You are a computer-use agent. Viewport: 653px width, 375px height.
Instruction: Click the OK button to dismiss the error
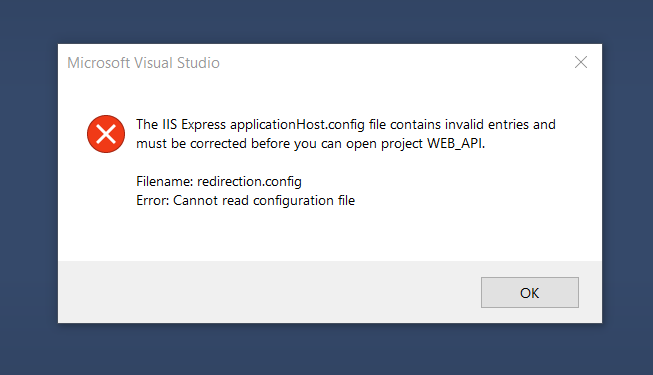(x=530, y=292)
